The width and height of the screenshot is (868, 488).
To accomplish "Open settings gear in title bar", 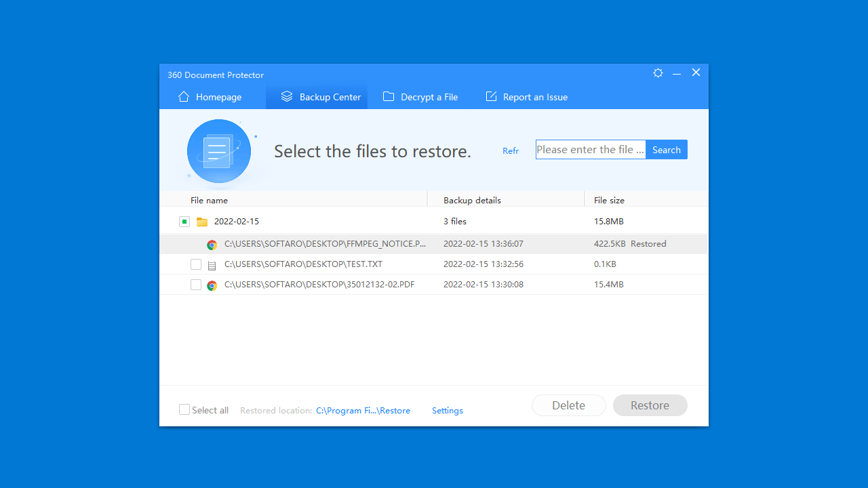I will click(x=658, y=73).
